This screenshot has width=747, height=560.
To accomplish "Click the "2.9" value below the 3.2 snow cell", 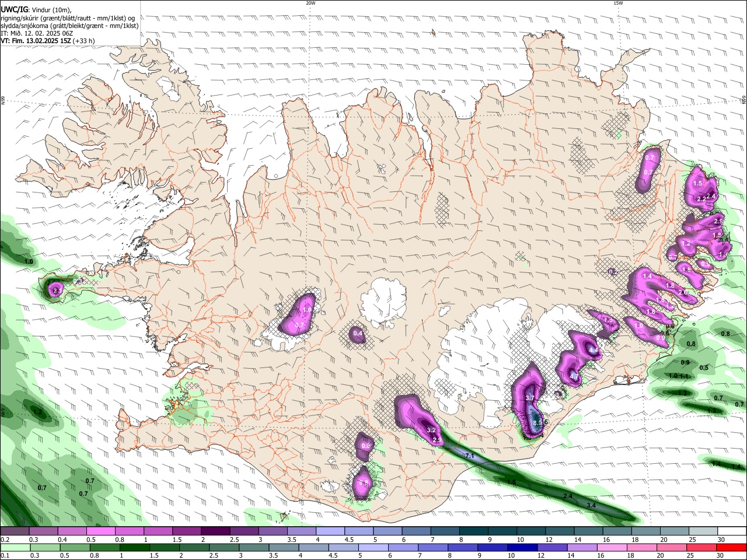I will pyautogui.click(x=437, y=440).
